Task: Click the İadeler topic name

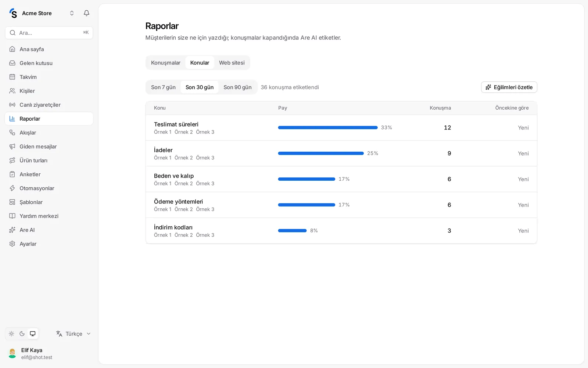Action: [163, 150]
